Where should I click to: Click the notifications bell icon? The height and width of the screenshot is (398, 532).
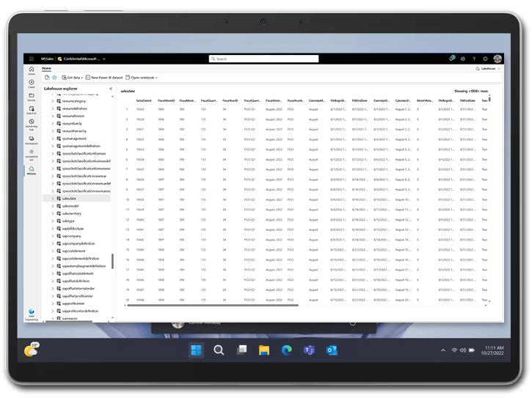[x=452, y=59]
